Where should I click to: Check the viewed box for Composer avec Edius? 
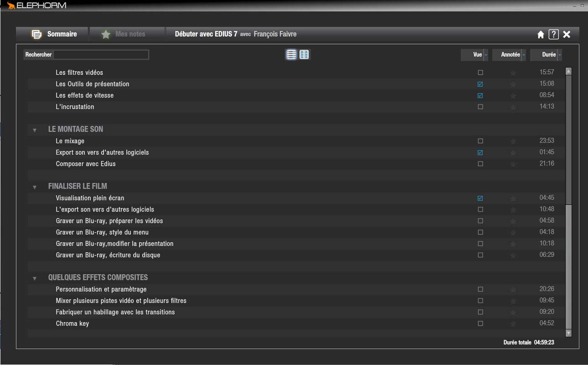click(x=480, y=164)
